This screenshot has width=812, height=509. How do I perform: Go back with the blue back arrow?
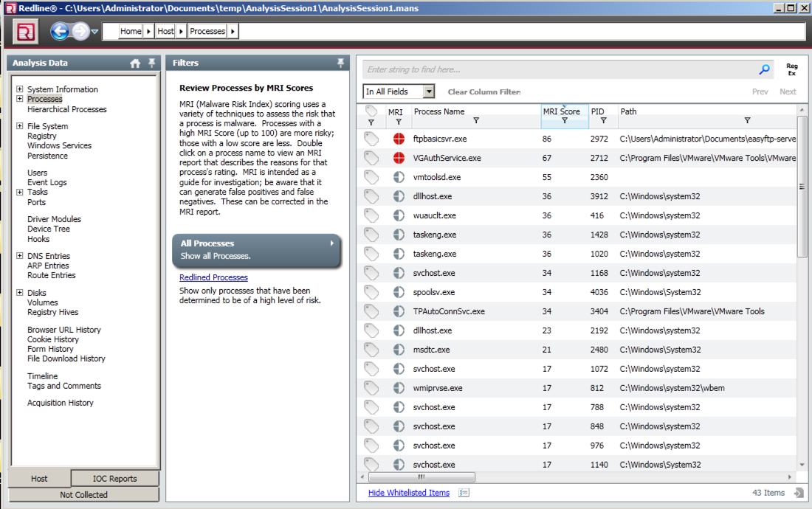point(60,32)
